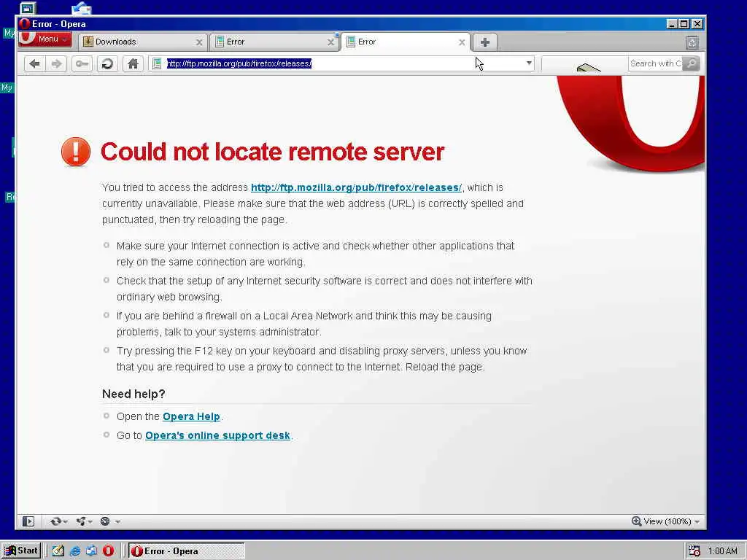747x560 pixels.
Task: Go to the Home page
Action: (133, 63)
